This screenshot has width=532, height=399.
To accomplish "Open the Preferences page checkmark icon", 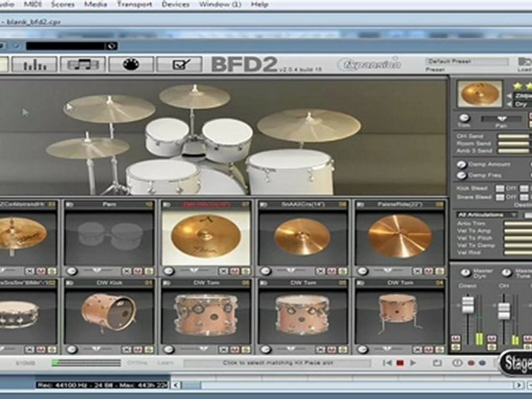I will [180, 64].
